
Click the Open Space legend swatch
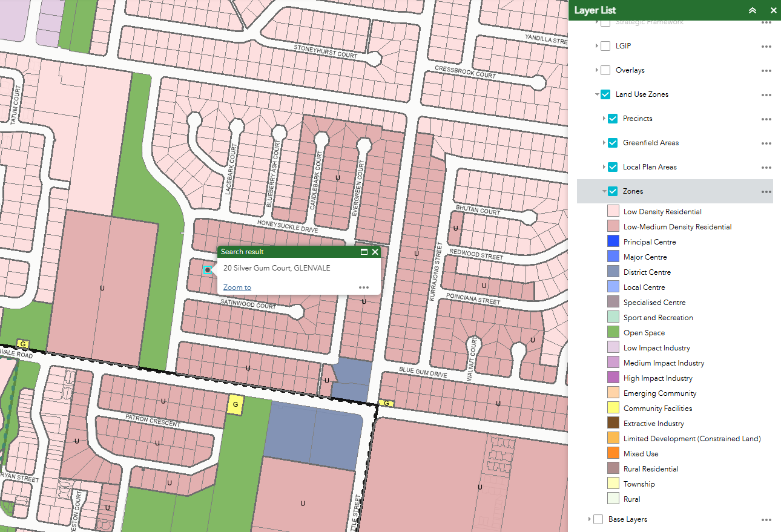613,332
